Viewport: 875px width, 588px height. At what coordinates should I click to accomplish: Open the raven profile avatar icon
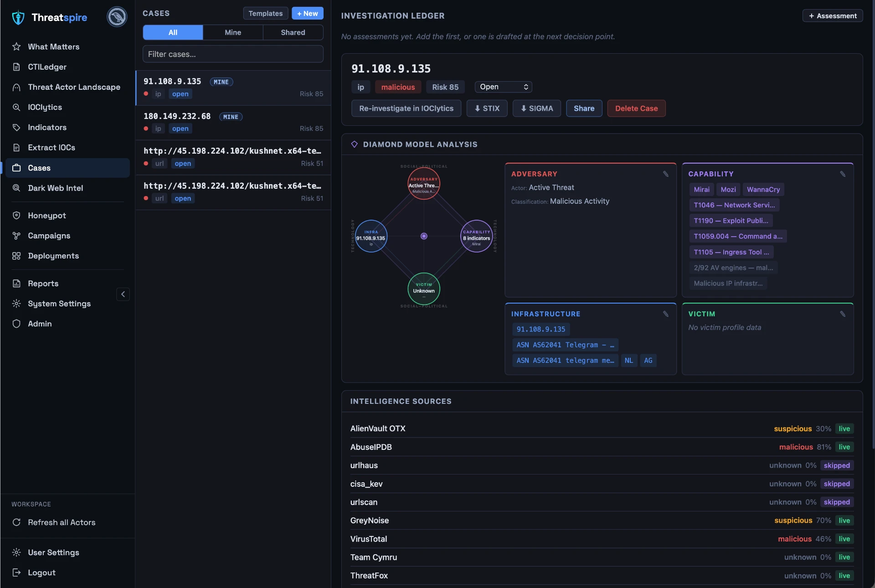117,17
